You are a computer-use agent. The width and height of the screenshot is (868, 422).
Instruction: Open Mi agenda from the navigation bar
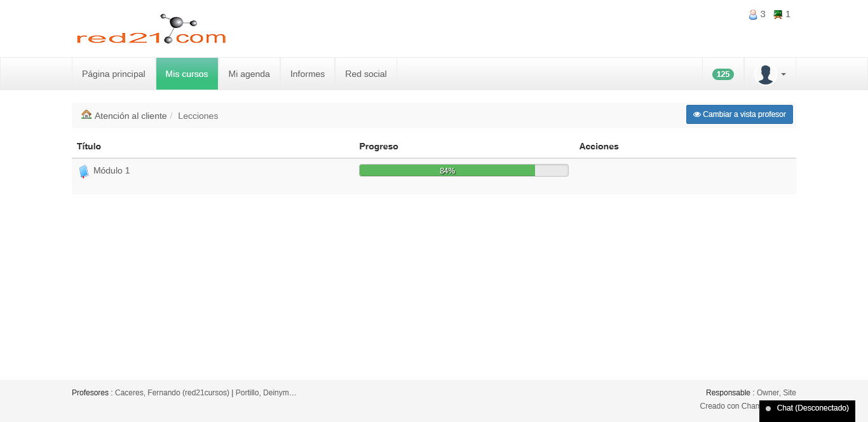tap(249, 74)
